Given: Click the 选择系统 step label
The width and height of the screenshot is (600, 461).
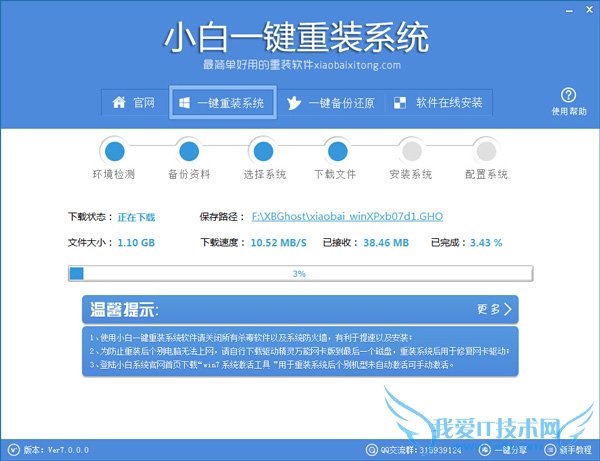Looking at the screenshot, I should click(265, 174).
